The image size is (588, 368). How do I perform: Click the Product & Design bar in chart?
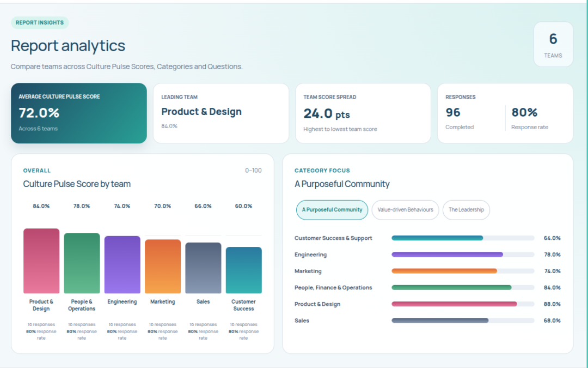pos(41,261)
